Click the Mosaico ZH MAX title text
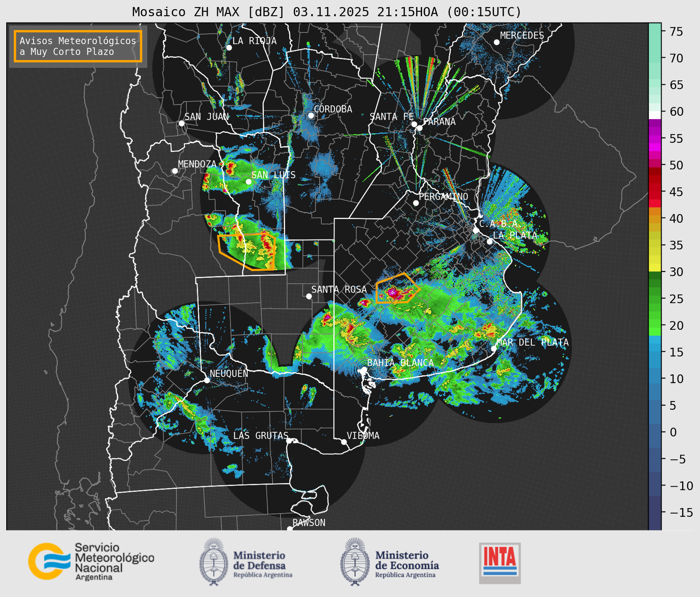Image resolution: width=700 pixels, height=597 pixels. click(326, 12)
